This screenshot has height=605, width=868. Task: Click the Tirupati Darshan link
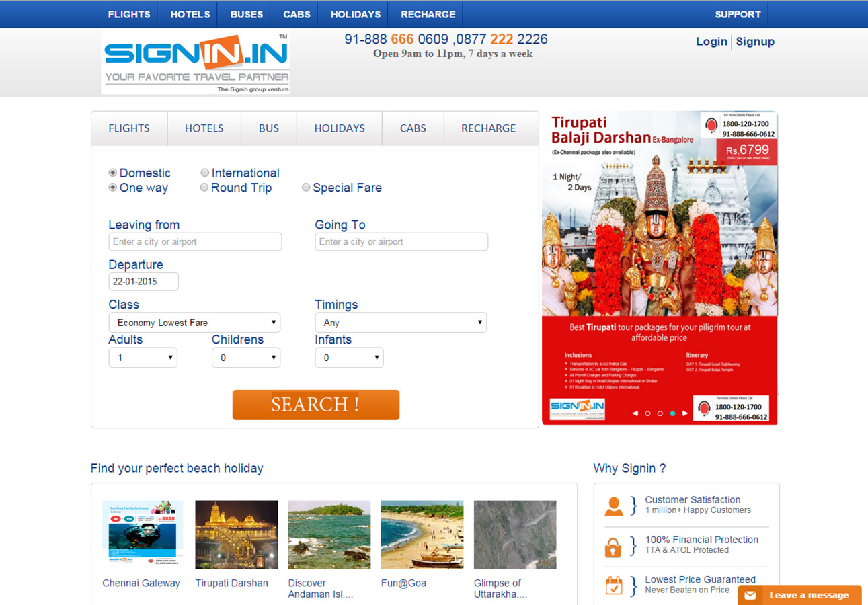point(232,583)
